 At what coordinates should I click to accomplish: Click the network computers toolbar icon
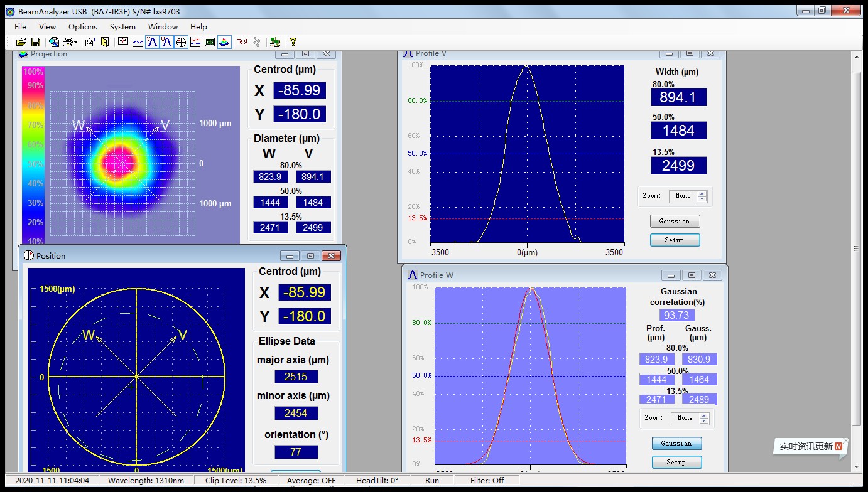pos(275,42)
